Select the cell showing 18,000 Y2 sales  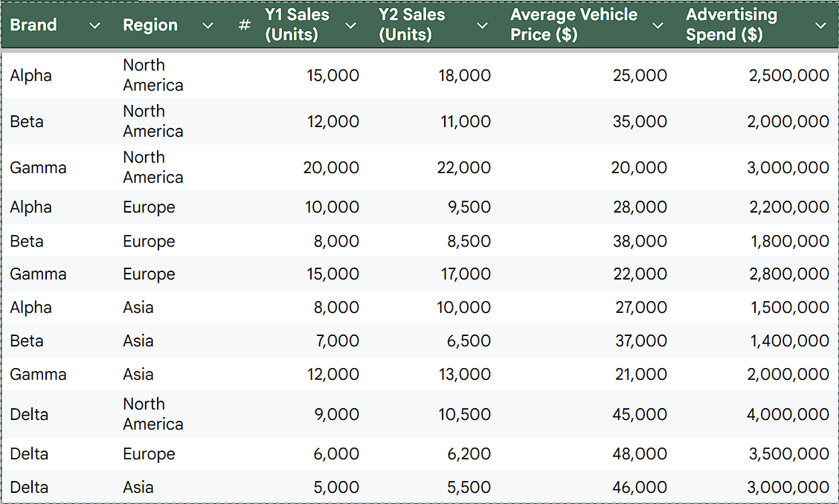(x=465, y=76)
